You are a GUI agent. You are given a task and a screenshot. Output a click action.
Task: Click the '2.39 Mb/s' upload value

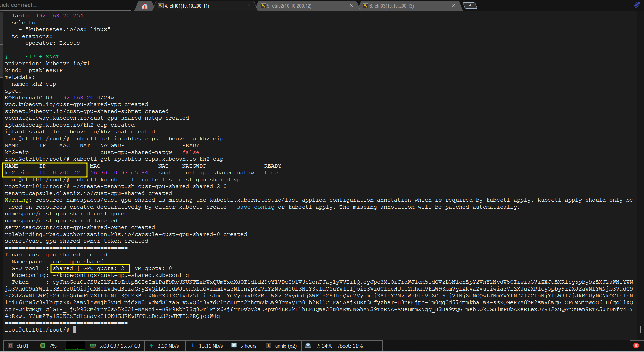pos(168,346)
